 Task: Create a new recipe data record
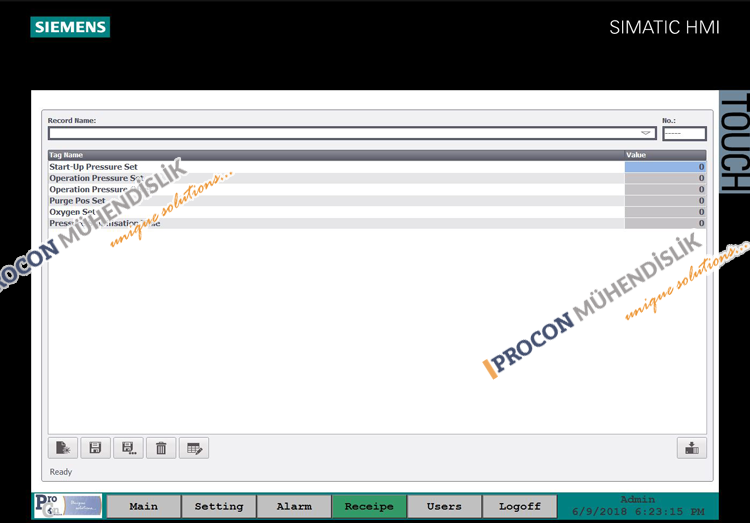[x=63, y=448]
